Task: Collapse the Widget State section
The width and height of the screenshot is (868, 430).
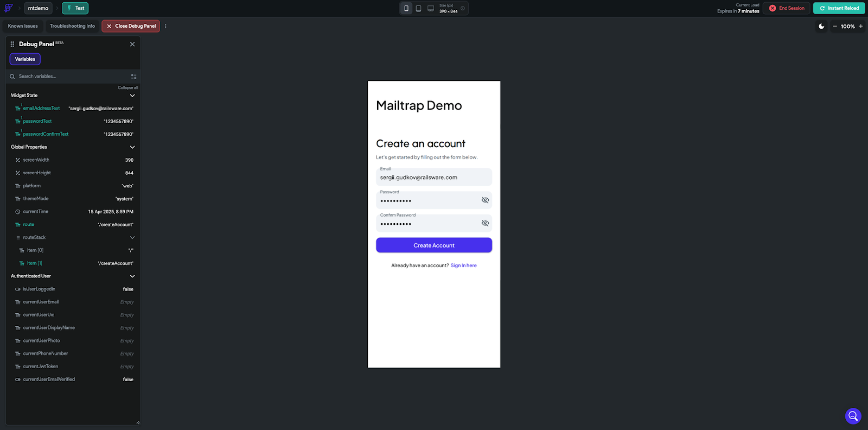Action: click(132, 96)
